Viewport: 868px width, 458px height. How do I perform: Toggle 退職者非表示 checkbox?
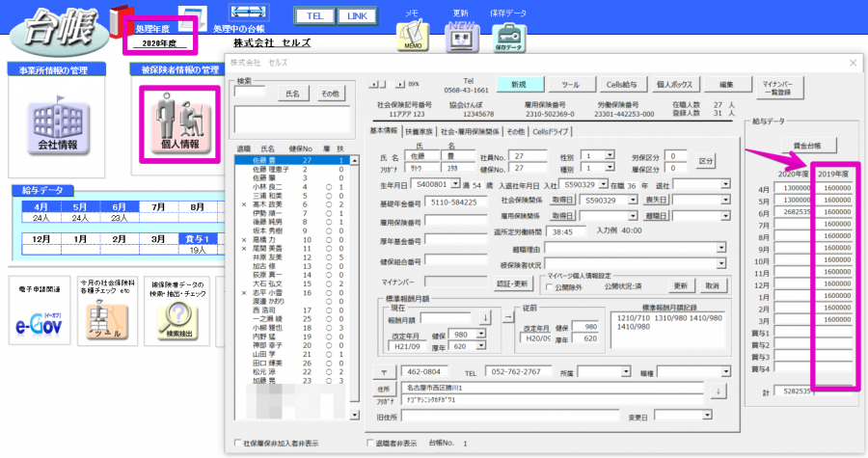370,443
